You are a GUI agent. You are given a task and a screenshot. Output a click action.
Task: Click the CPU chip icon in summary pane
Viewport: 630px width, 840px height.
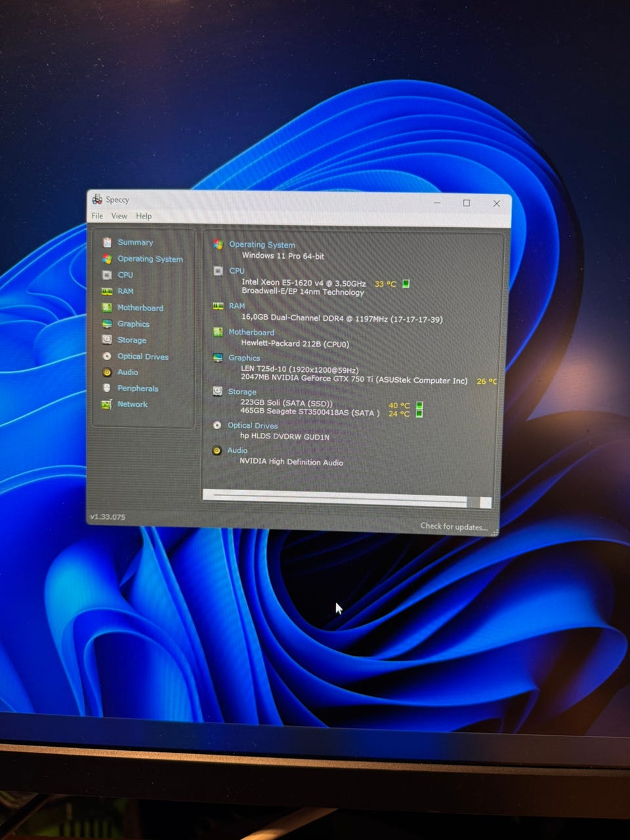pyautogui.click(x=219, y=270)
